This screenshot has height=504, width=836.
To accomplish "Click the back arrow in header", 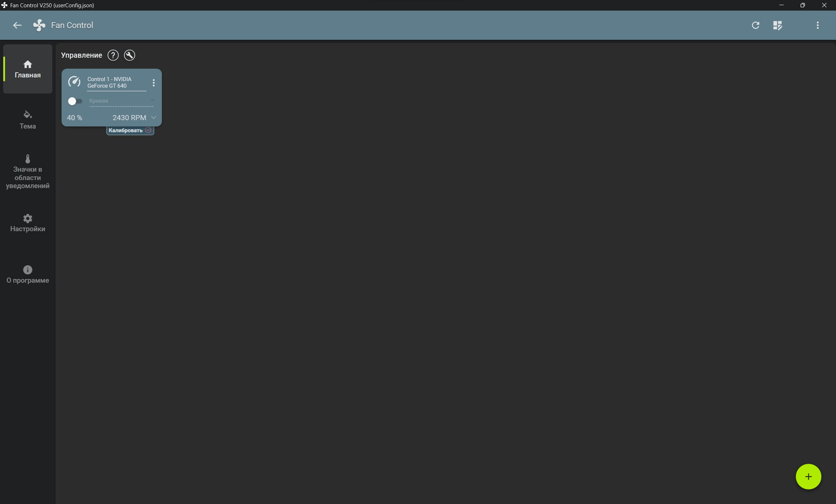I will click(x=17, y=25).
